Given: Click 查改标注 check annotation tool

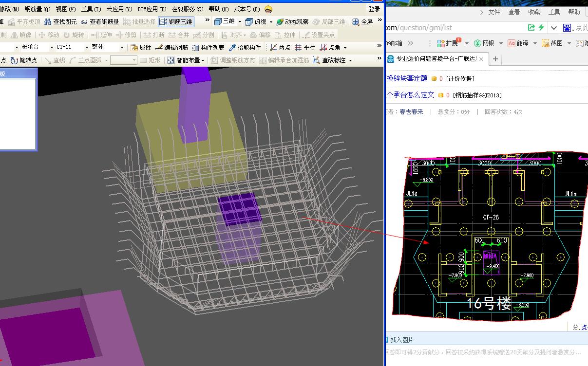Looking at the screenshot, I should click(329, 60).
